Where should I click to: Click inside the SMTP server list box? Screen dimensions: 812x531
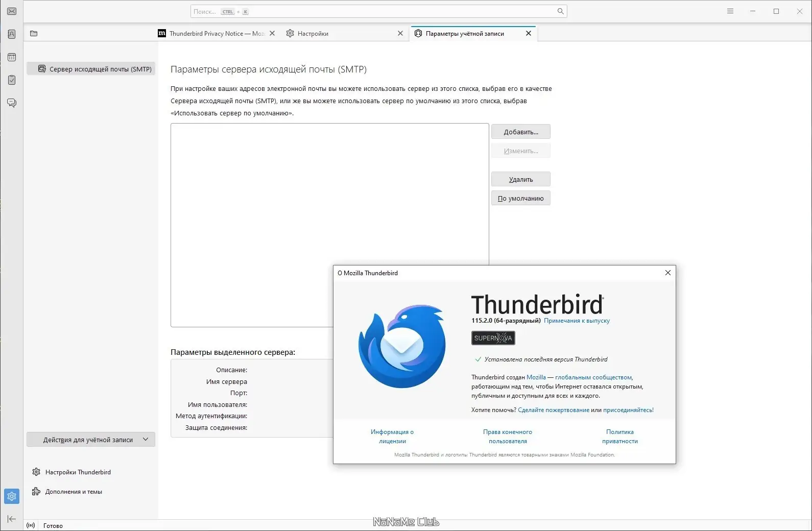click(x=329, y=225)
